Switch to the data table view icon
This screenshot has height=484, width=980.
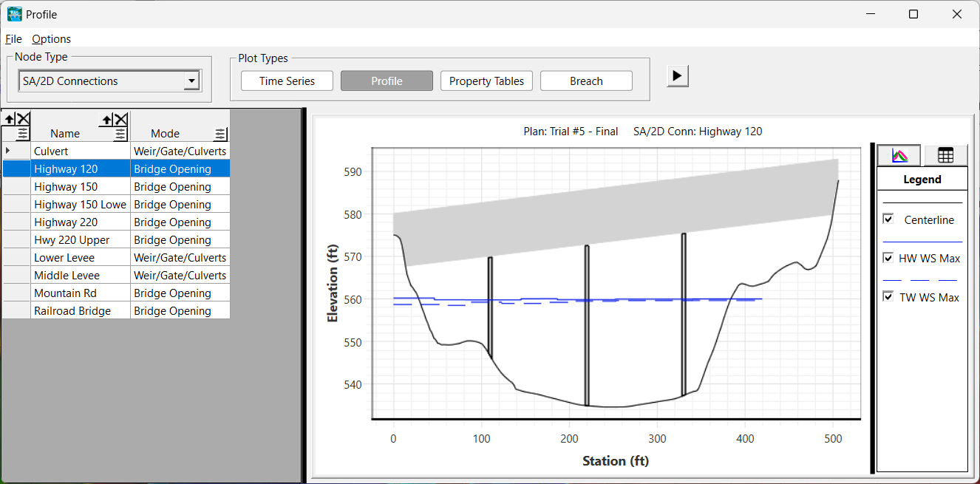(945, 155)
